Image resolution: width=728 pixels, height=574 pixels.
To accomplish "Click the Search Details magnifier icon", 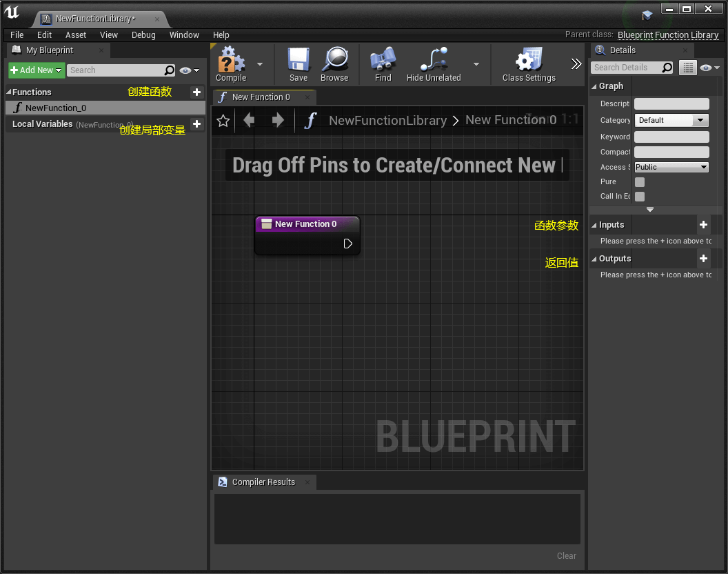I will point(667,68).
